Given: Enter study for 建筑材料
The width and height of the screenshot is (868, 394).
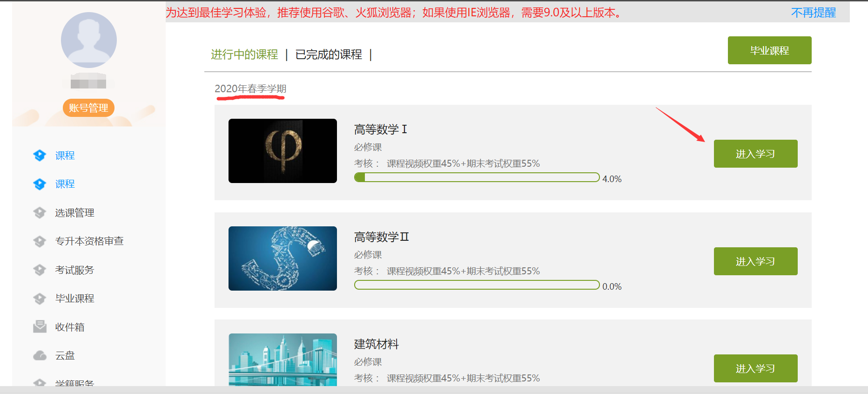Looking at the screenshot, I should (x=755, y=368).
